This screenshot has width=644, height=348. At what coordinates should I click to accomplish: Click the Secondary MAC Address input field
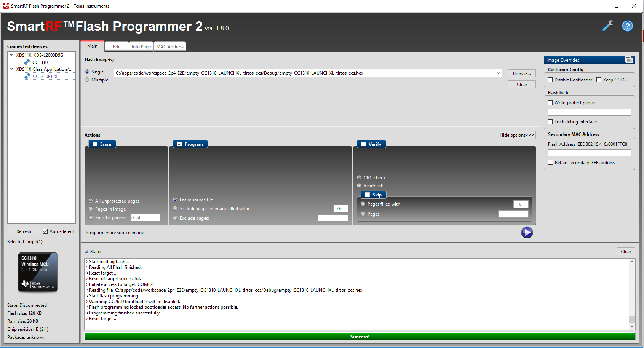click(590, 153)
